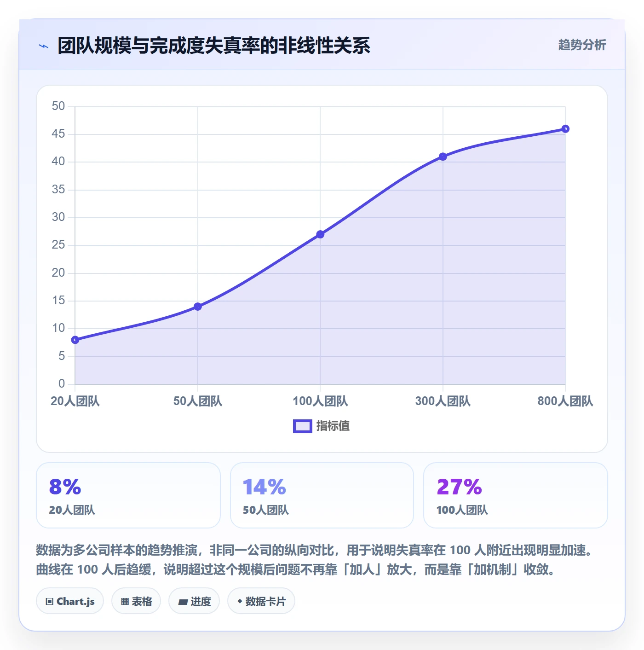This screenshot has height=650, width=644.
Task: Click the 趋势分析 label in the header
Action: 582,45
